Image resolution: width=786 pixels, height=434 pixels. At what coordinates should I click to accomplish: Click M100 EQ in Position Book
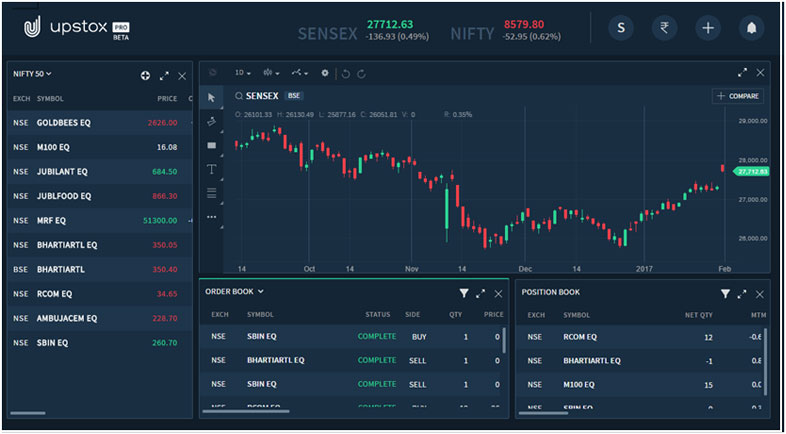[639, 385]
